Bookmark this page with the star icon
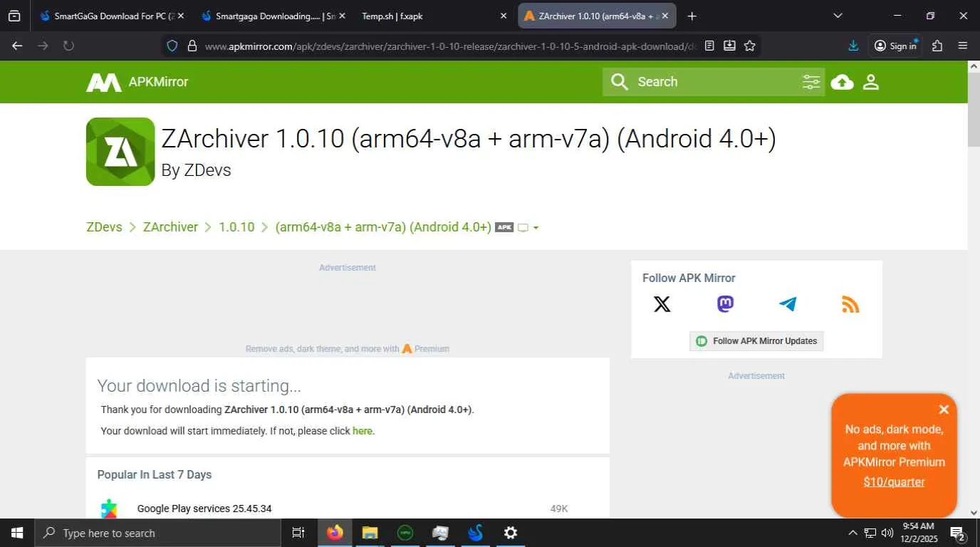The height and width of the screenshot is (547, 980). (749, 46)
